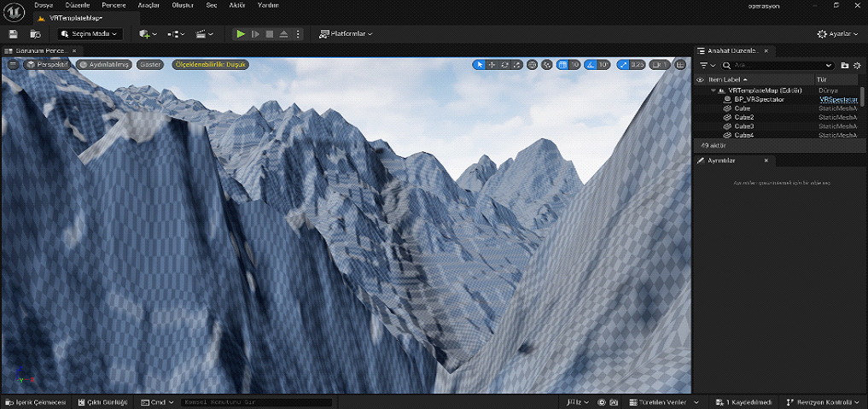This screenshot has height=409, width=868.
Task: Click the viewport layout maximize icon
Action: [x=680, y=65]
